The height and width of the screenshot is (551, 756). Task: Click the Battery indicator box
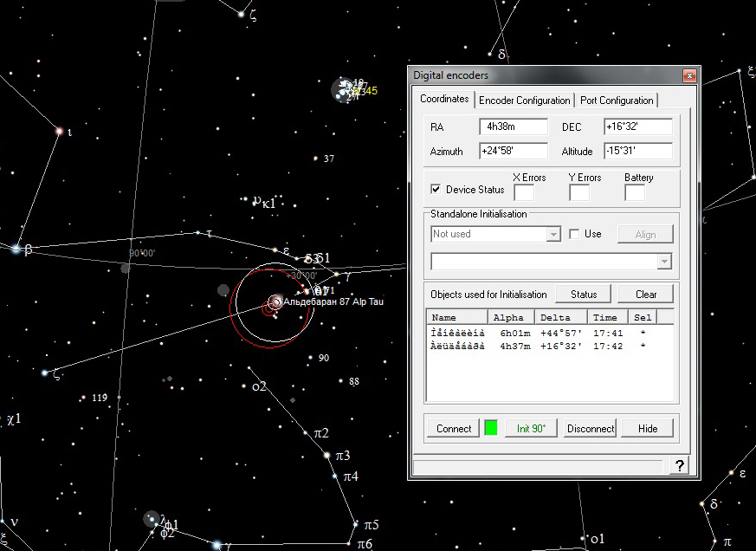pos(635,192)
